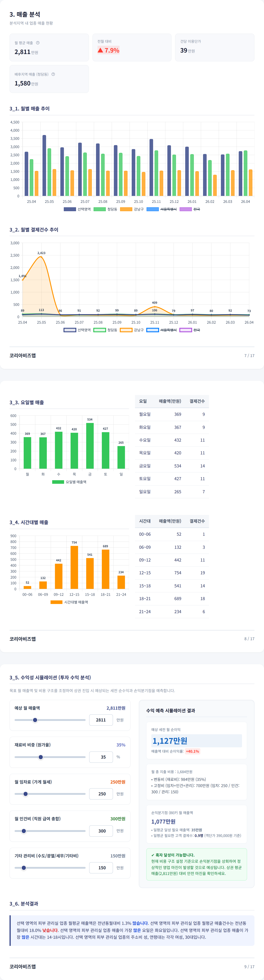264x980 pixels.
Task: Show 전국 series in 월별 결제건수 추이 chart
Action: [190, 330]
